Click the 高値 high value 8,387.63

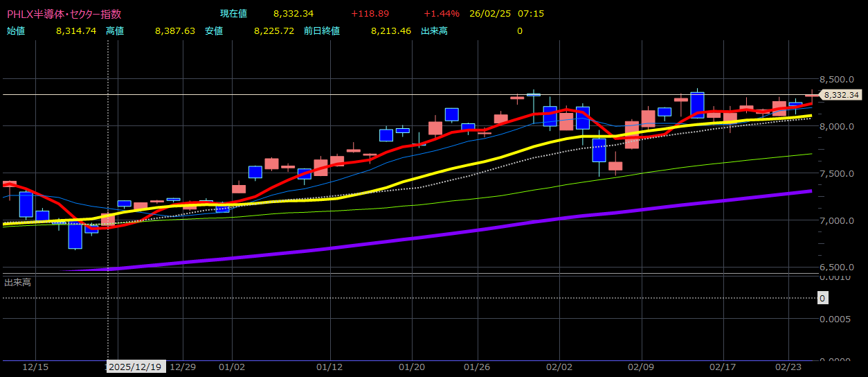pos(175,30)
